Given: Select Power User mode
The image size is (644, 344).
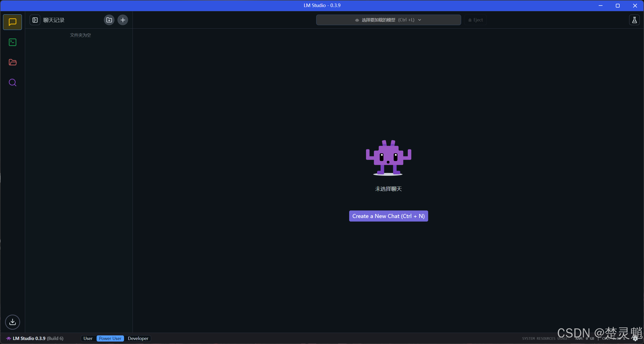Looking at the screenshot, I should (110, 338).
